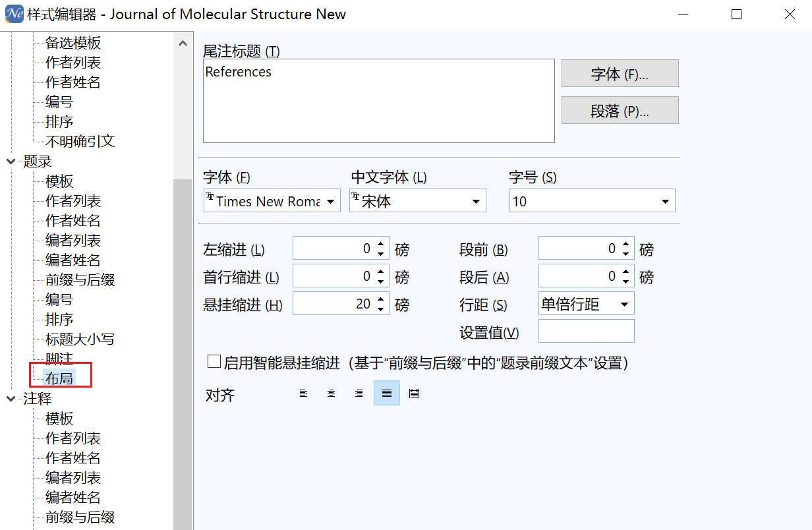812x530 pixels.
Task: Select 编者列表 under 题录
Action: pos(73,240)
